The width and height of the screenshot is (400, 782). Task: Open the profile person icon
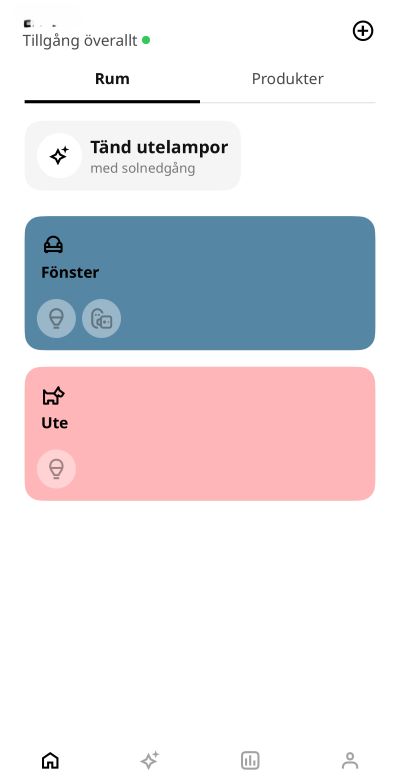click(x=350, y=761)
